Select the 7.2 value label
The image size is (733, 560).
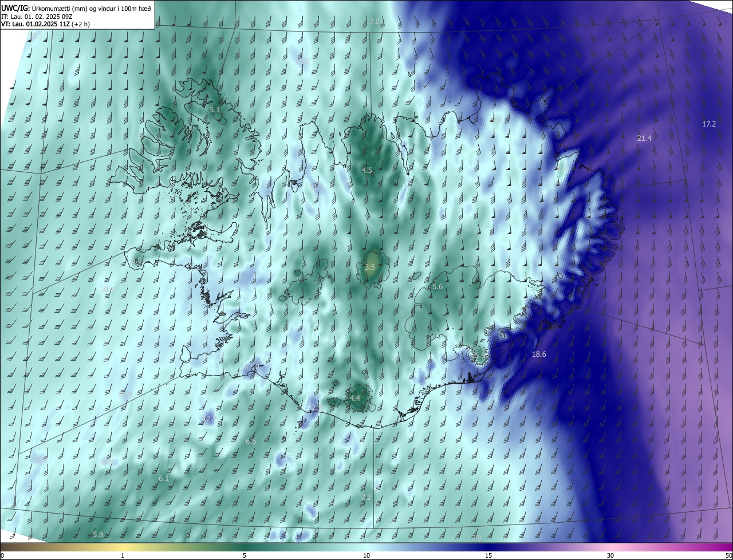click(366, 498)
